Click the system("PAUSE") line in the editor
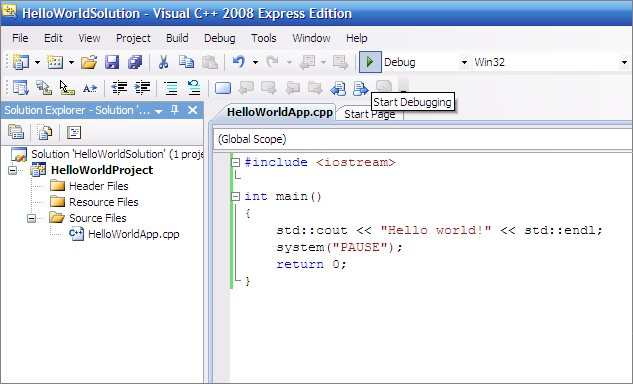Image resolution: width=633 pixels, height=384 pixels. click(x=340, y=247)
